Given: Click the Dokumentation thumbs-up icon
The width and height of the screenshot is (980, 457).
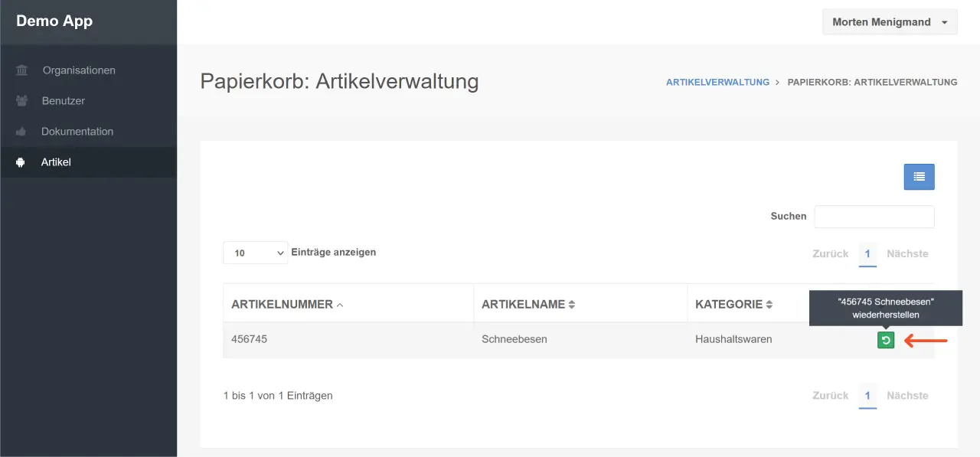Looking at the screenshot, I should tap(21, 132).
